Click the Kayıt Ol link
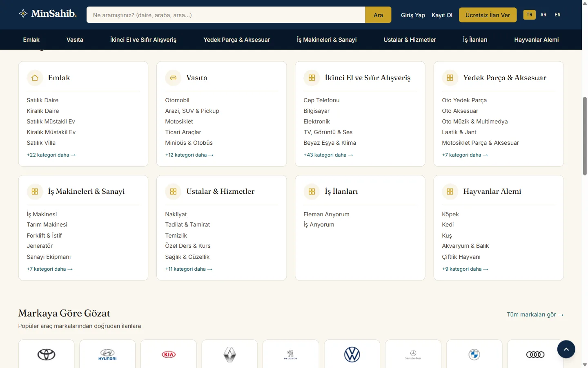 tap(442, 15)
